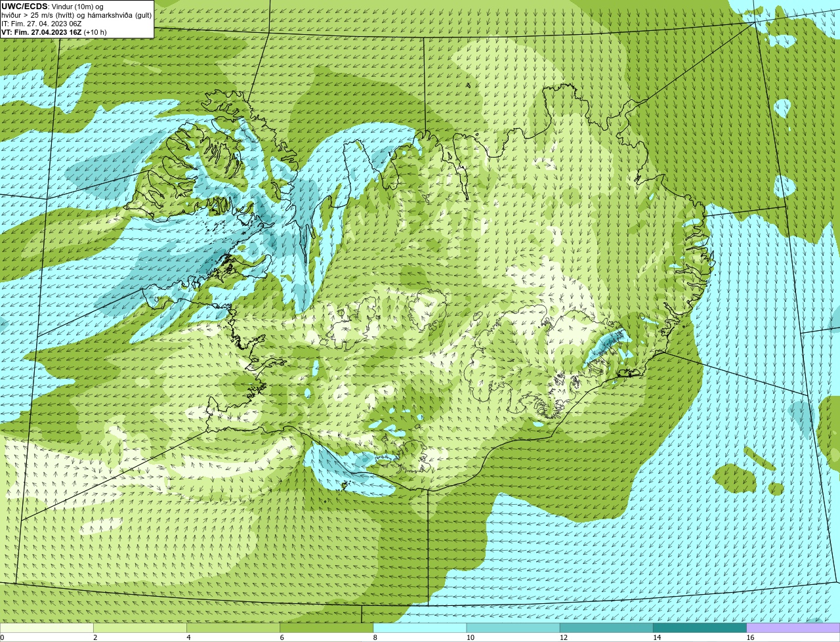Click the '12' label on the color scale
This screenshot has height=642, width=840.
click(x=563, y=637)
